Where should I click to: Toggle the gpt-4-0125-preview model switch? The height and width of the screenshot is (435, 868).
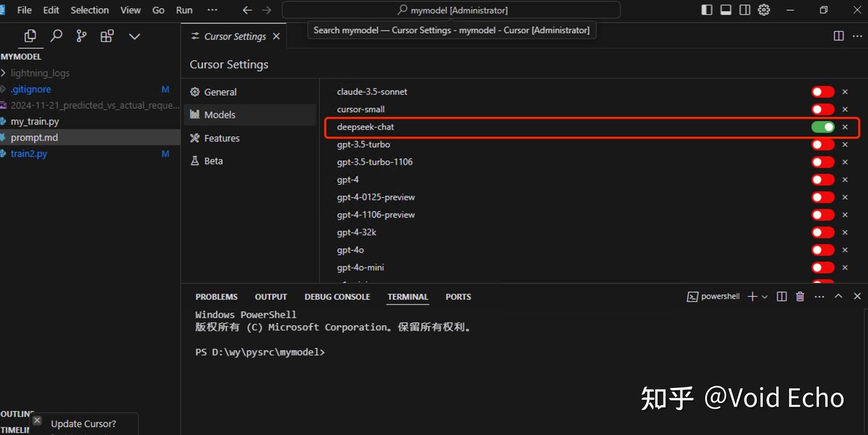[823, 197]
